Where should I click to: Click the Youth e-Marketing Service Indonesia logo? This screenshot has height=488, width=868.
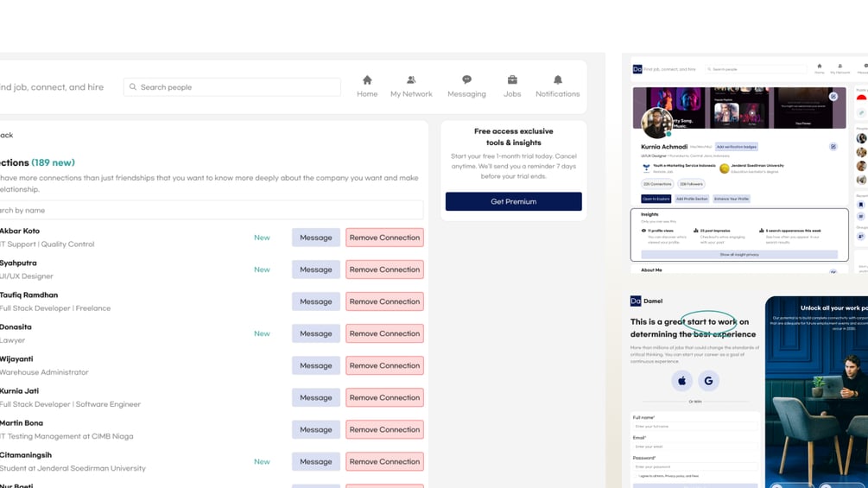(646, 168)
